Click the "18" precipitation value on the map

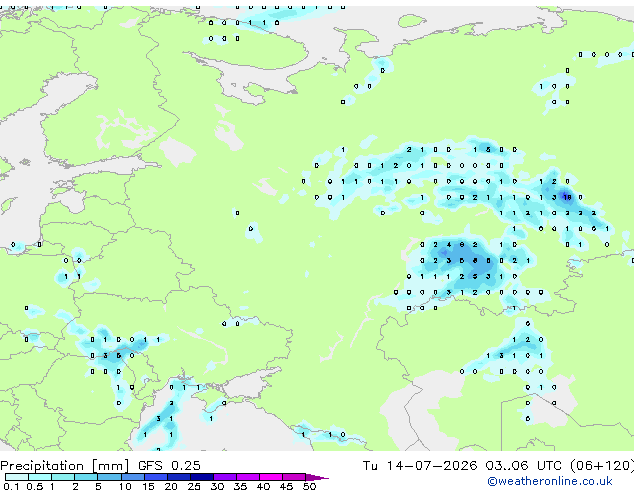(567, 197)
